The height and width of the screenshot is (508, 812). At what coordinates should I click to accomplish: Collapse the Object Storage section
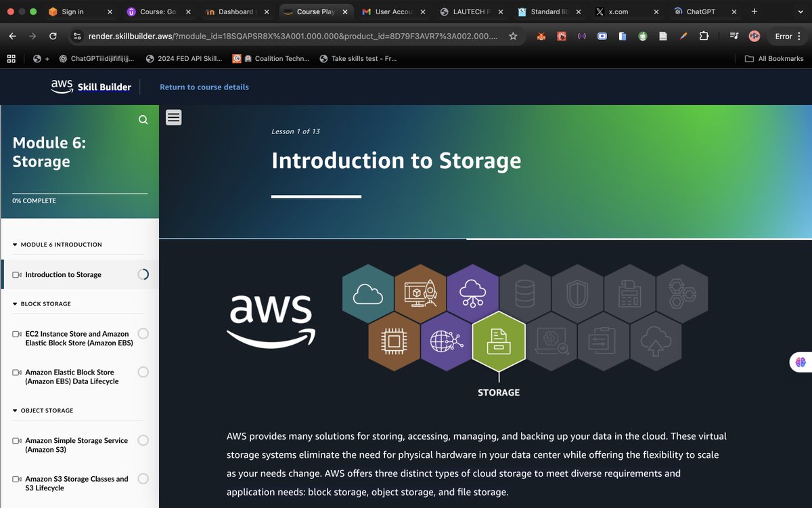click(x=43, y=410)
